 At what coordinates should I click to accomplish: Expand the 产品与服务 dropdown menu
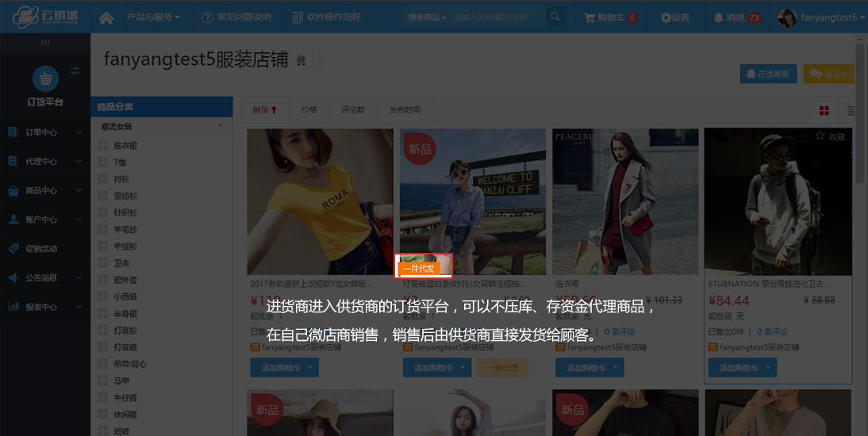click(152, 17)
